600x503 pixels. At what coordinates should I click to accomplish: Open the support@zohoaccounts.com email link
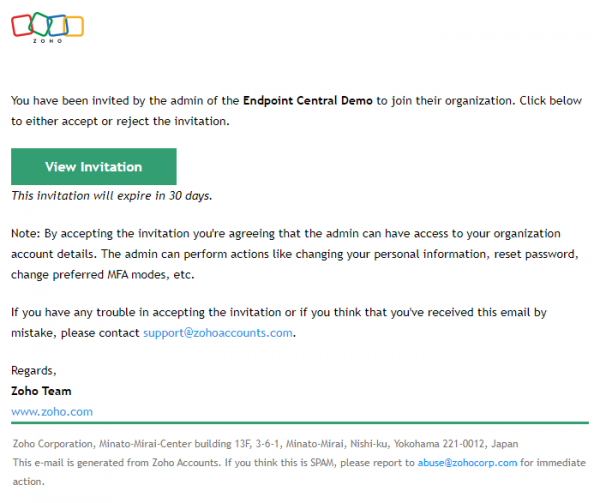coord(218,333)
